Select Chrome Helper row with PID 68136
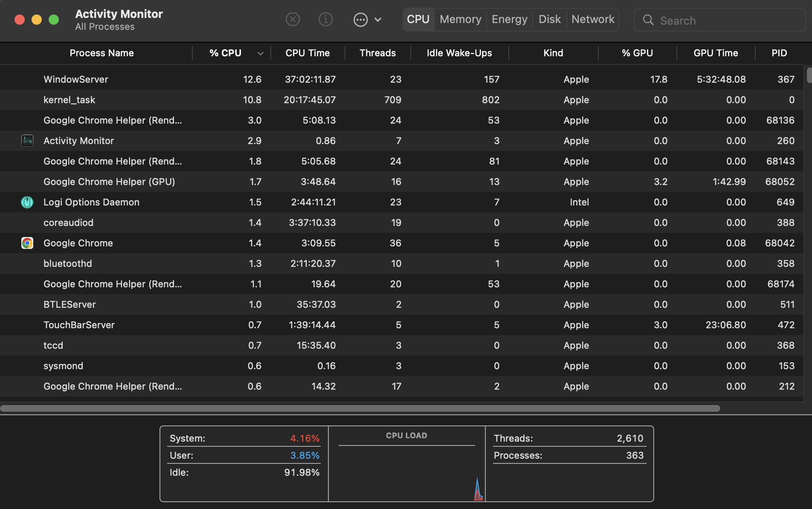The width and height of the screenshot is (812, 509). click(402, 120)
